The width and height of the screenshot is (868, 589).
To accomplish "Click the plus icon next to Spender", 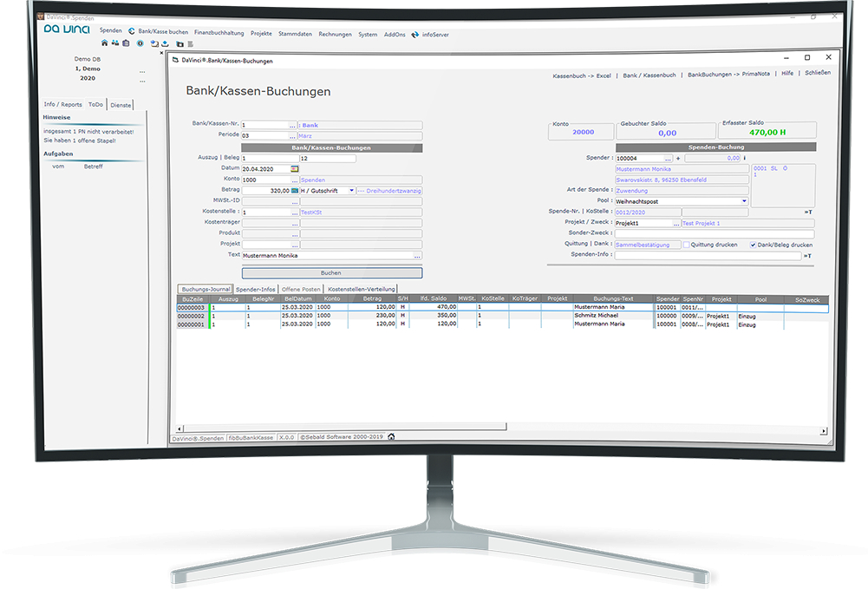I will pyautogui.click(x=678, y=159).
